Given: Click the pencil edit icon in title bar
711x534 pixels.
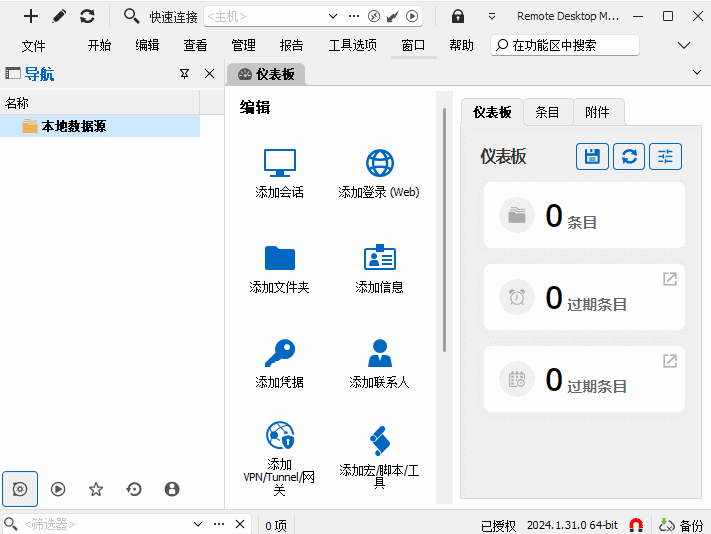Looking at the screenshot, I should pos(59,16).
